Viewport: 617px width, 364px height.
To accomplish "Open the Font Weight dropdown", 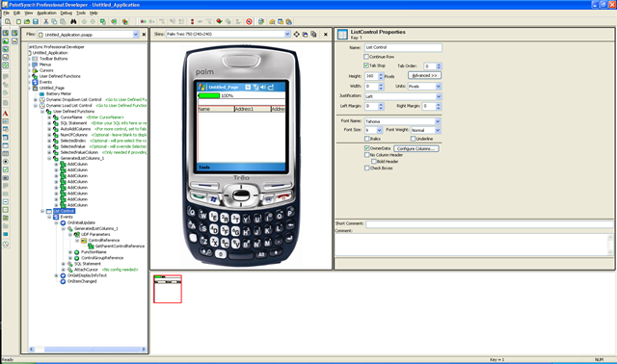I will coord(438,130).
